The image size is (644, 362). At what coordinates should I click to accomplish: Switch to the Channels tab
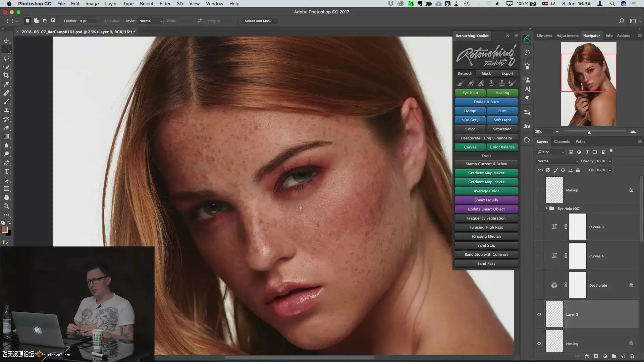pyautogui.click(x=561, y=141)
